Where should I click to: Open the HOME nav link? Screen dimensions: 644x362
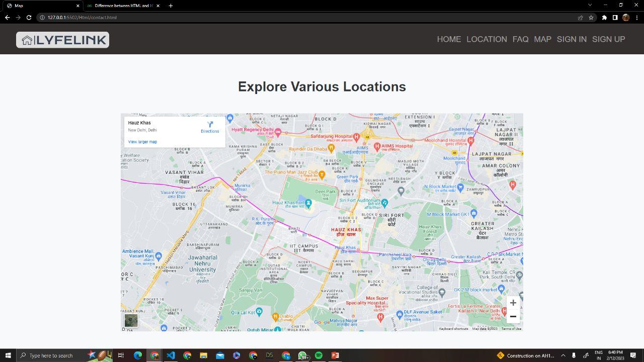pyautogui.click(x=449, y=39)
